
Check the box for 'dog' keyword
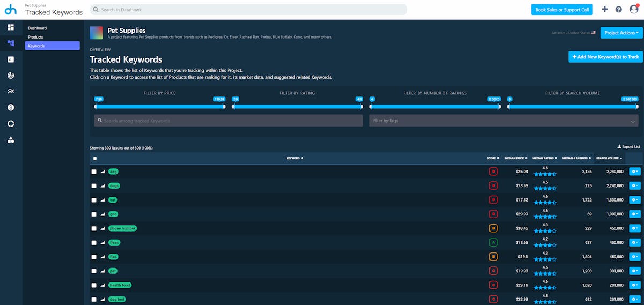tap(94, 172)
